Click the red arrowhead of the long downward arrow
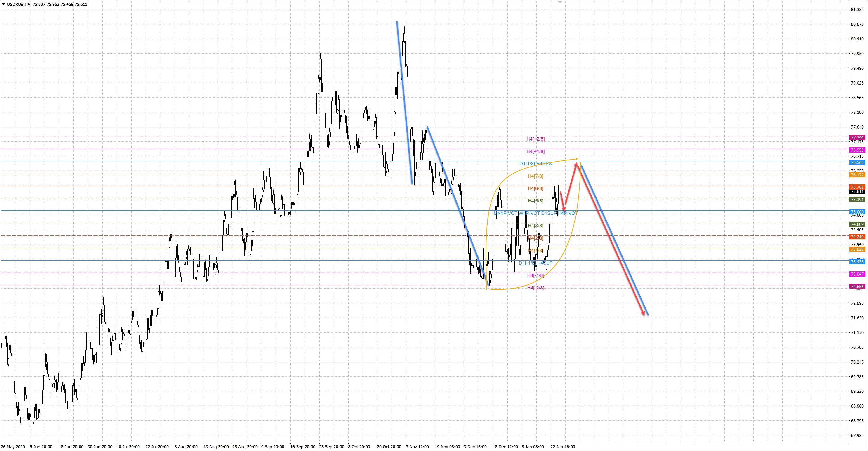 pos(643,314)
